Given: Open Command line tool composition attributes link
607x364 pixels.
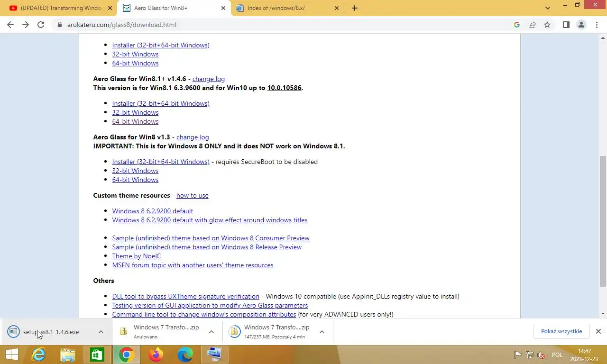Looking at the screenshot, I should coord(204,314).
